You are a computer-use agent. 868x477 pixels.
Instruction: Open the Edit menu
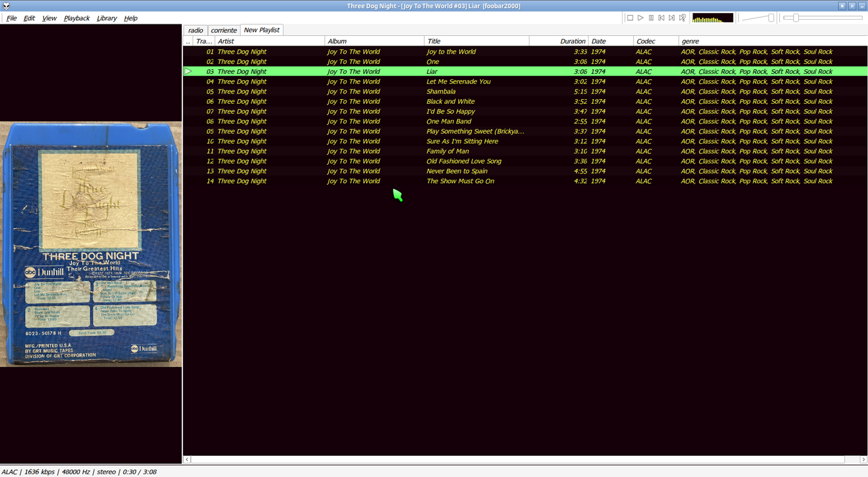(x=29, y=18)
